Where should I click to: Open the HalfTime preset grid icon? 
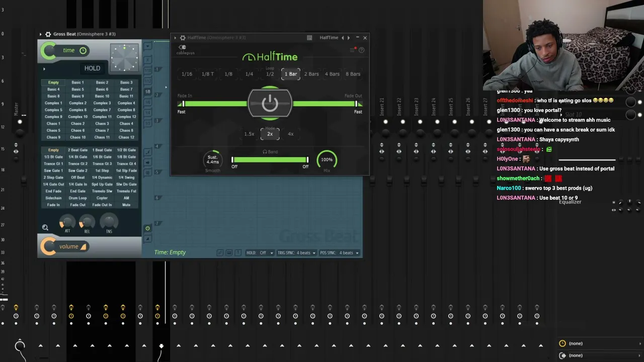[309, 38]
